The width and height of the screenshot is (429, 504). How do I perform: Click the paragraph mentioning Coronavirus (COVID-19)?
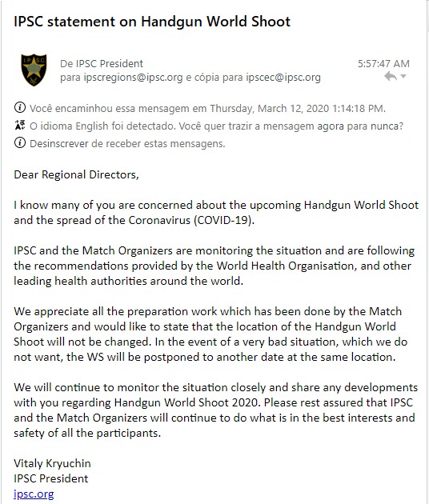(216, 213)
